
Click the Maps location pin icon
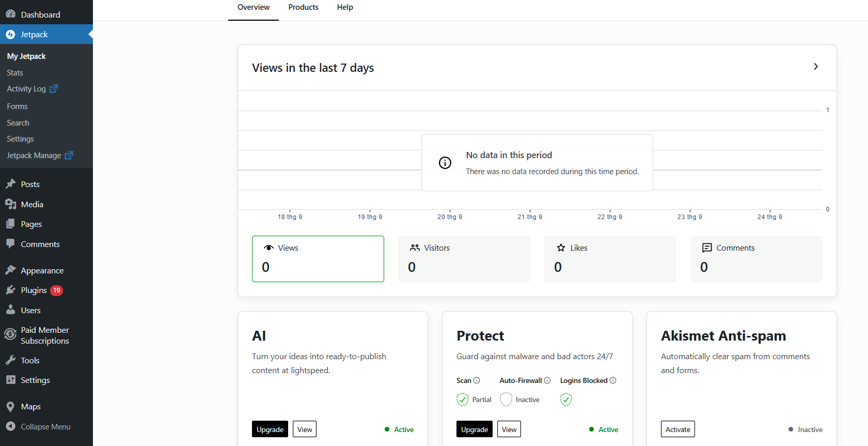pos(10,407)
